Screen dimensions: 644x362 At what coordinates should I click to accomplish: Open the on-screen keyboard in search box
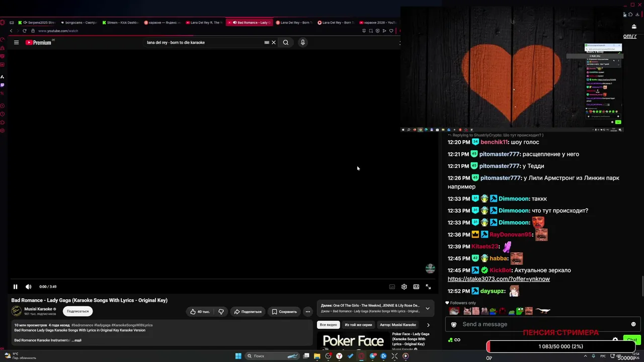click(x=267, y=43)
